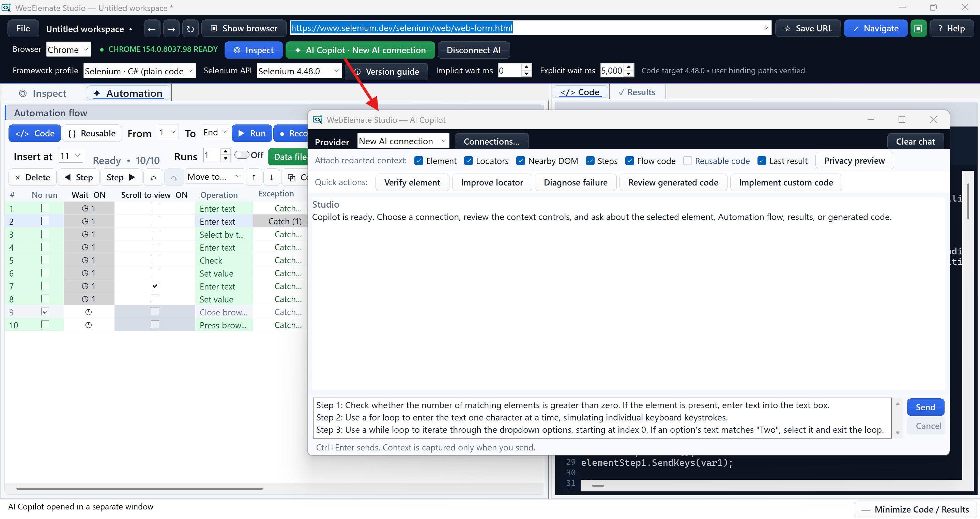Open AI Copilot New AI connection
The width and height of the screenshot is (980, 519).
click(x=360, y=50)
